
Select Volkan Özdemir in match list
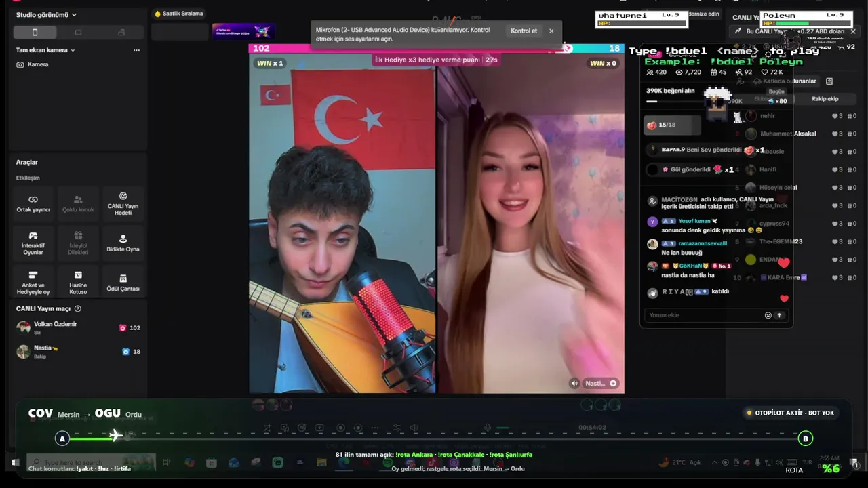coord(78,328)
